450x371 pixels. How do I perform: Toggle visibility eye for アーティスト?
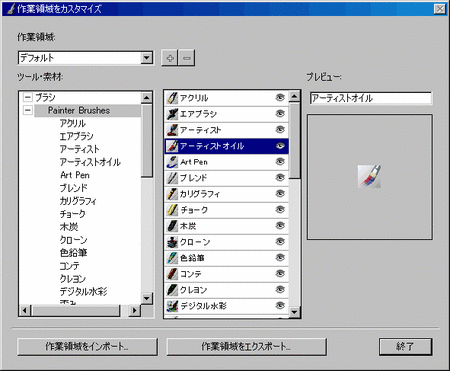[x=280, y=129]
